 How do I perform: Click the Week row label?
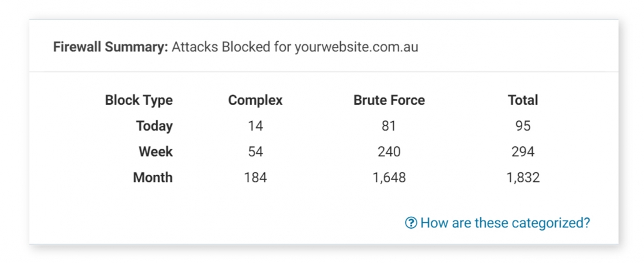click(156, 151)
